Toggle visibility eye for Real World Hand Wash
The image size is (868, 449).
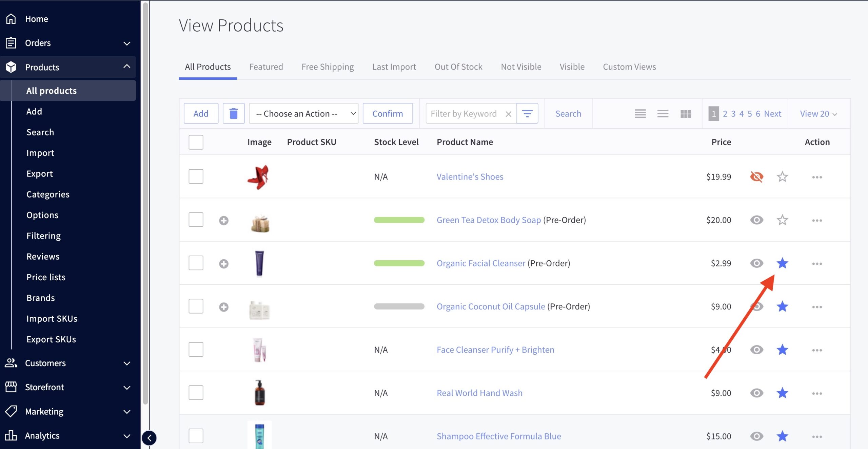[x=756, y=393]
